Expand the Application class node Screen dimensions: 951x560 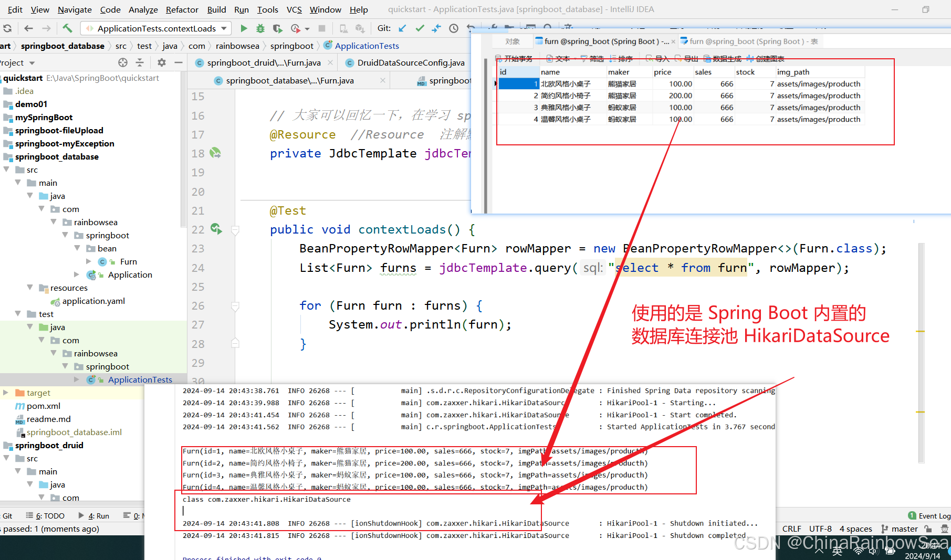point(77,274)
